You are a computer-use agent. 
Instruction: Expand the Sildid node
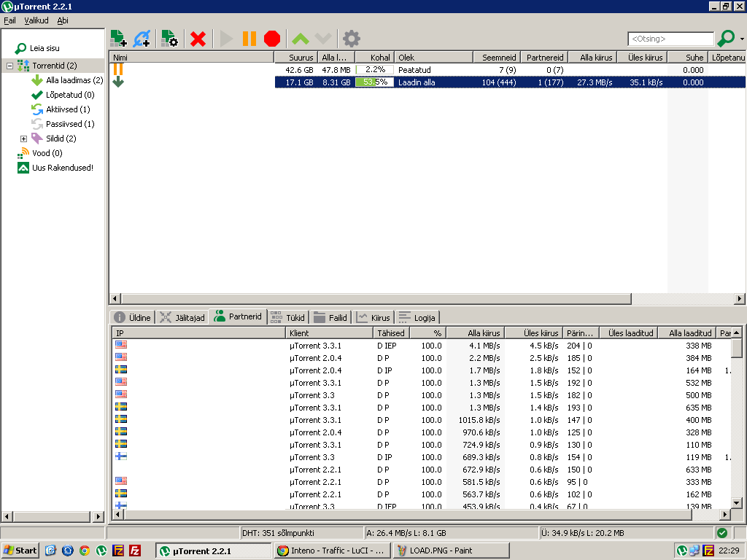click(x=23, y=139)
